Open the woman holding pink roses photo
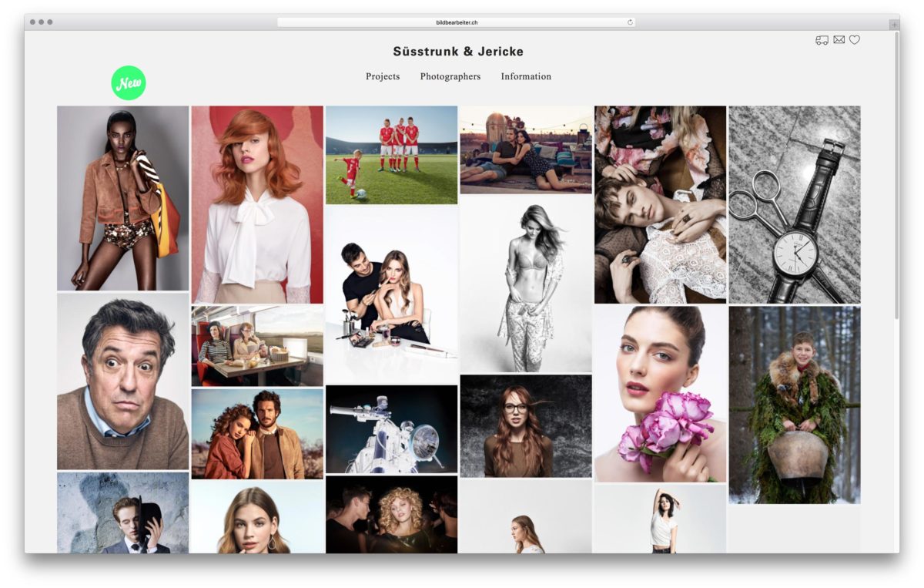The height and width of the screenshot is (588, 924). 660,393
